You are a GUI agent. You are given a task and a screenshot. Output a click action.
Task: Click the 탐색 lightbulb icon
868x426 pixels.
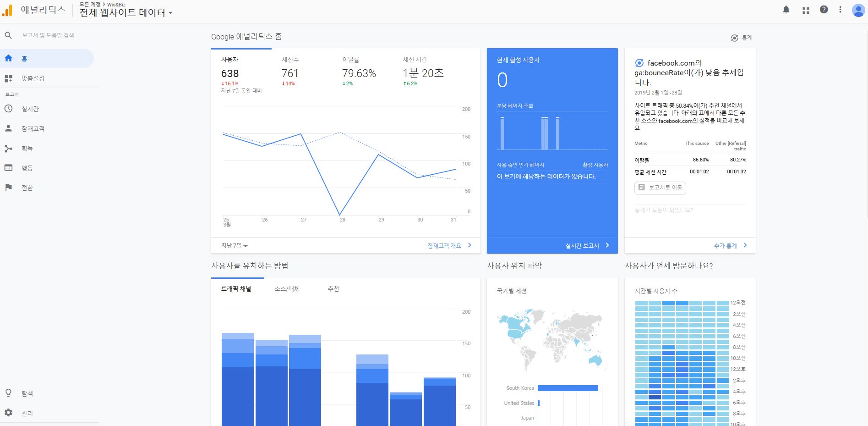tap(8, 393)
